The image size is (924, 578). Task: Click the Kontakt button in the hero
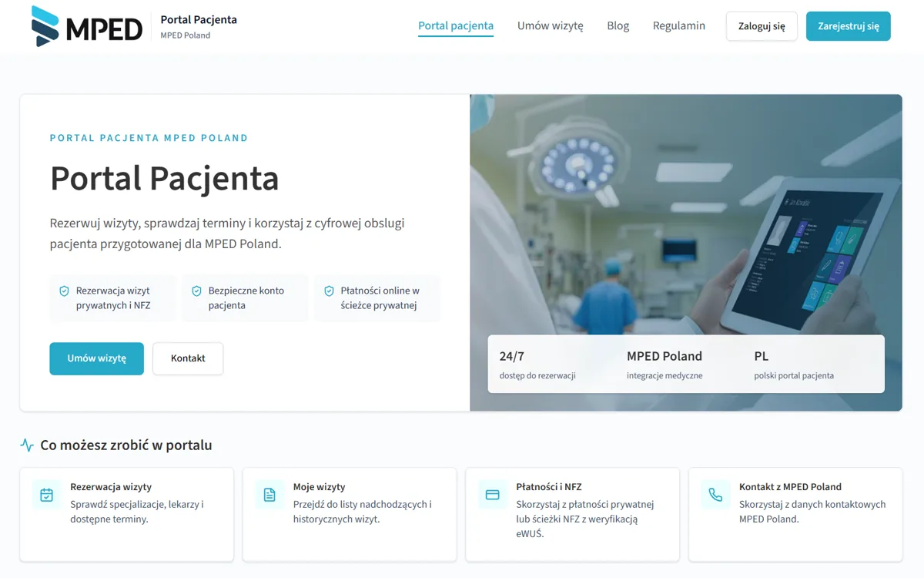[x=188, y=358]
